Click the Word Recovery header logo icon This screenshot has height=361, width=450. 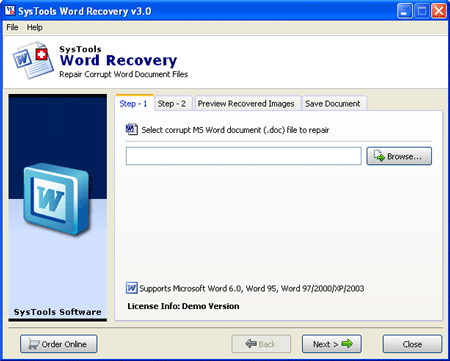click(x=33, y=60)
